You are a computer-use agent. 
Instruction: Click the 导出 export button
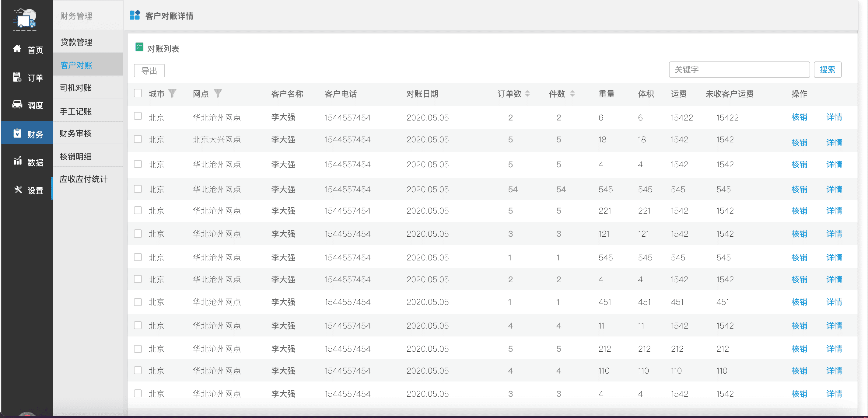pyautogui.click(x=149, y=71)
